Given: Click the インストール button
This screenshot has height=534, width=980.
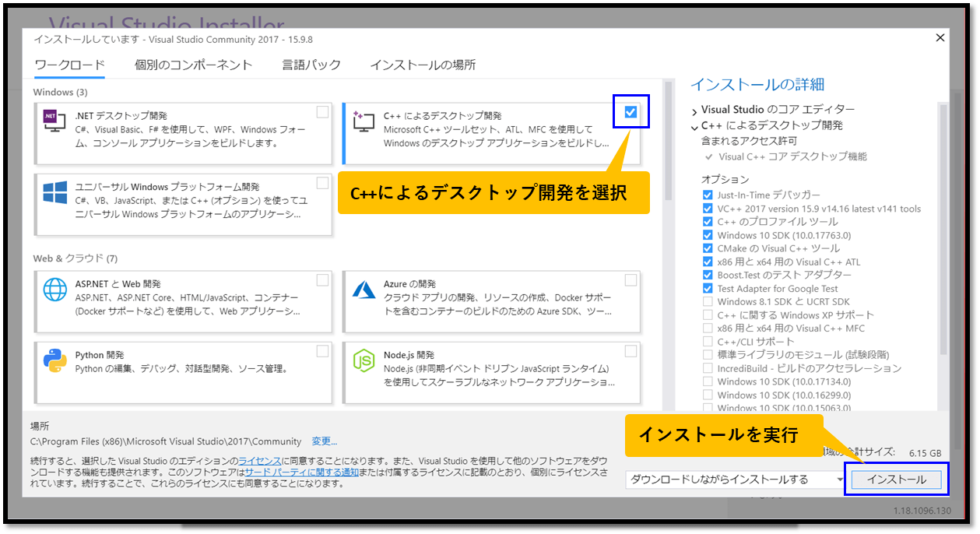Looking at the screenshot, I should coord(897,480).
